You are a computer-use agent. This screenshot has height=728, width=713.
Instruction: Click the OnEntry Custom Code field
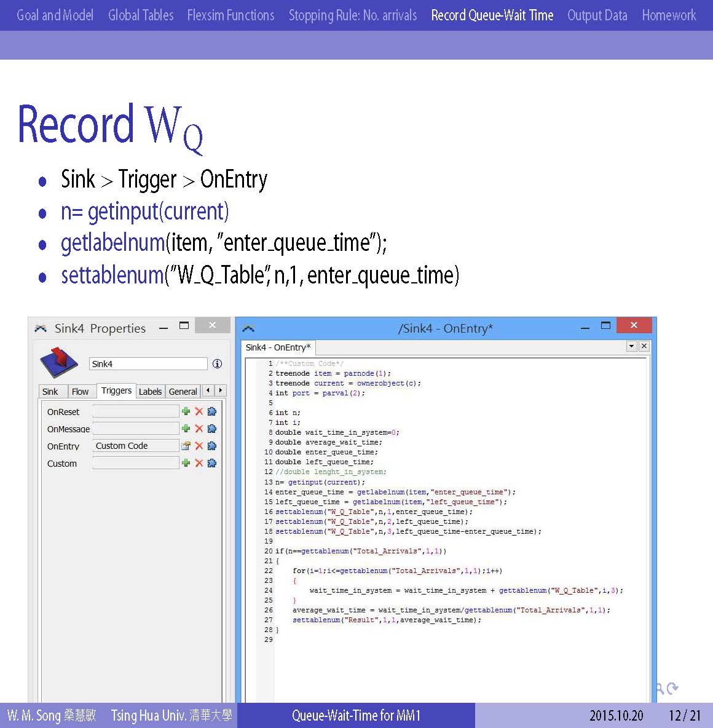(135, 446)
